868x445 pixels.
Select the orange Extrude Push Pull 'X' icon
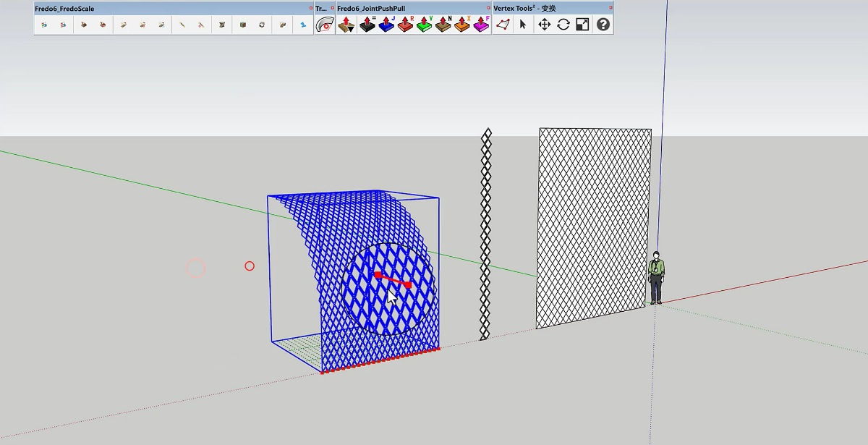[x=462, y=25]
